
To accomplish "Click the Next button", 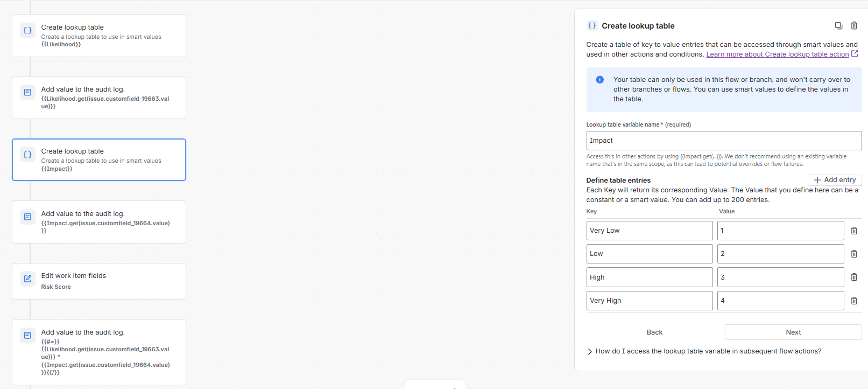I will pyautogui.click(x=793, y=332).
